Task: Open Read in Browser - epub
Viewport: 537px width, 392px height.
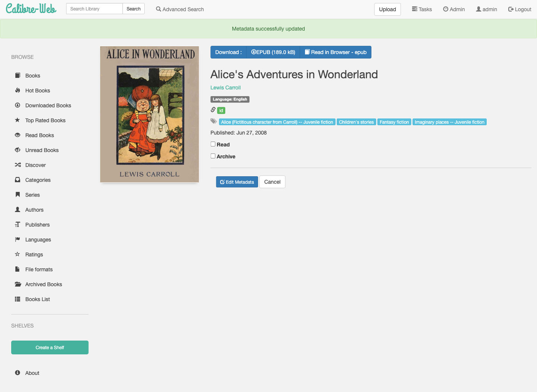Action: tap(336, 52)
